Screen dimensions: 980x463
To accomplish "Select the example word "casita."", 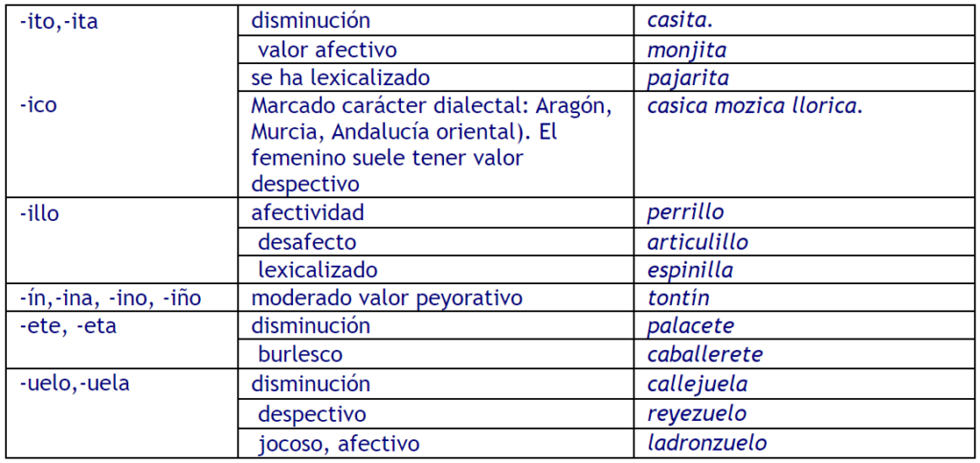I will pyautogui.click(x=684, y=20).
